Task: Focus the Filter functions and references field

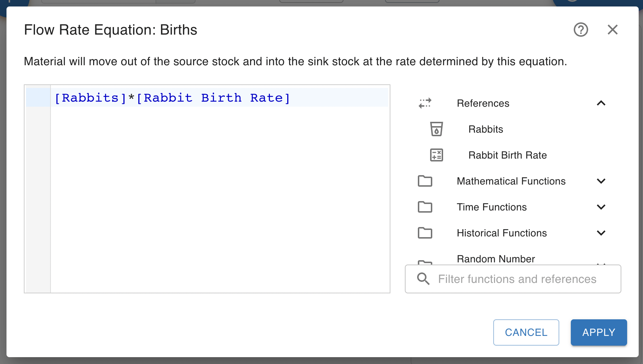Action: pyautogui.click(x=517, y=279)
